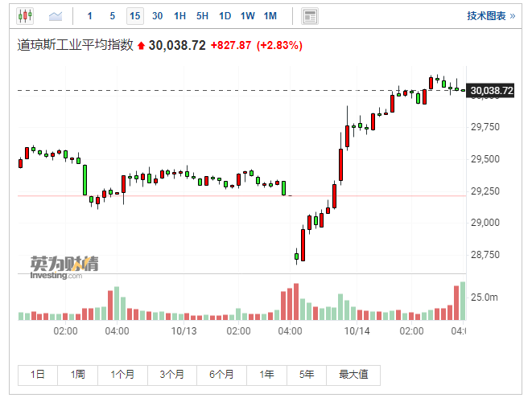This screenshot has width=532, height=402.
Task: Switch to the 1H interval
Action: [179, 16]
